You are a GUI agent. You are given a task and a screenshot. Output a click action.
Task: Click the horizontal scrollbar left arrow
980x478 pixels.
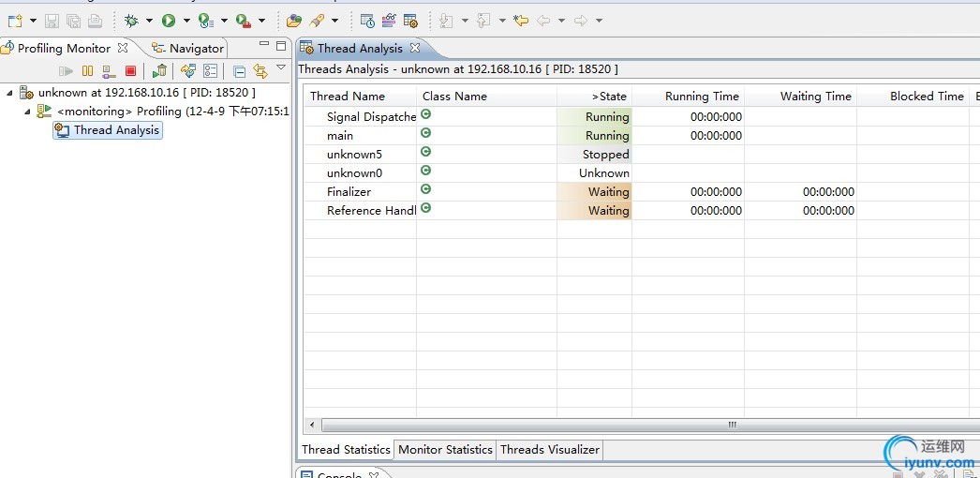(312, 425)
